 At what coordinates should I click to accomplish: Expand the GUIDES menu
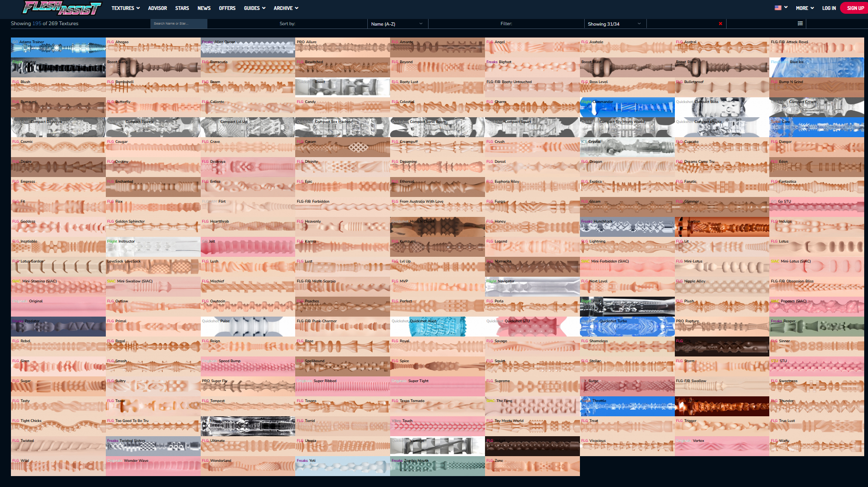click(255, 8)
